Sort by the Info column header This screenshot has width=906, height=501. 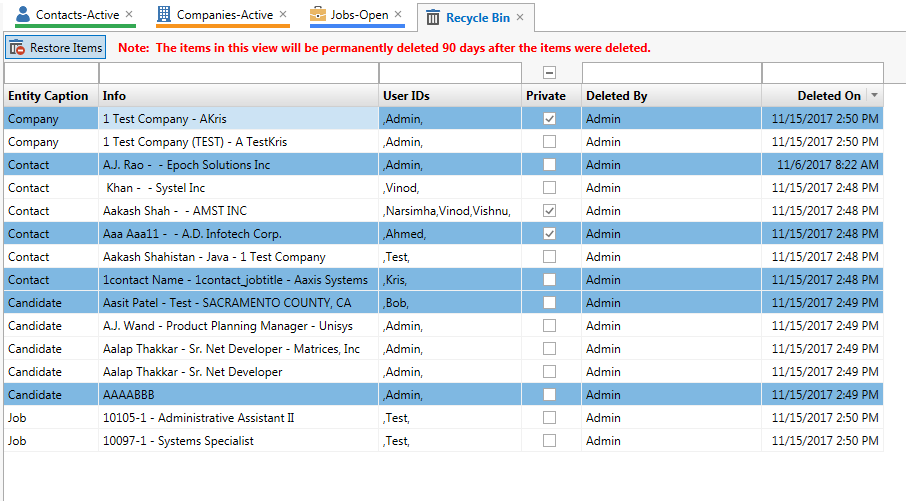click(x=239, y=96)
